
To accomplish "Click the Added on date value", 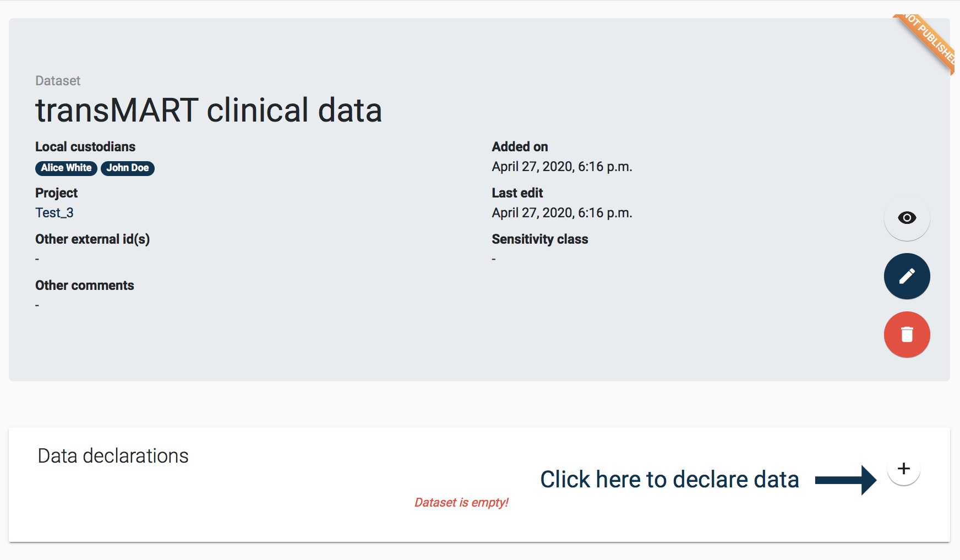I will tap(561, 167).
